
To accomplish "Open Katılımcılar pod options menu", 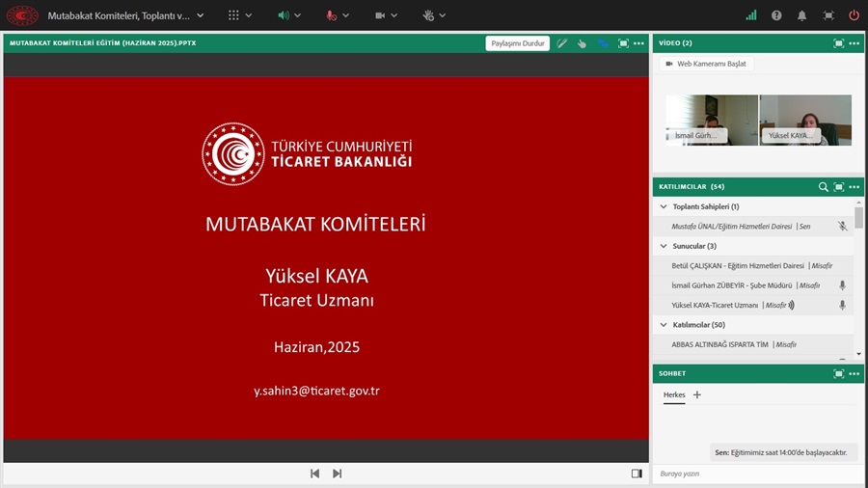I will coord(854,187).
